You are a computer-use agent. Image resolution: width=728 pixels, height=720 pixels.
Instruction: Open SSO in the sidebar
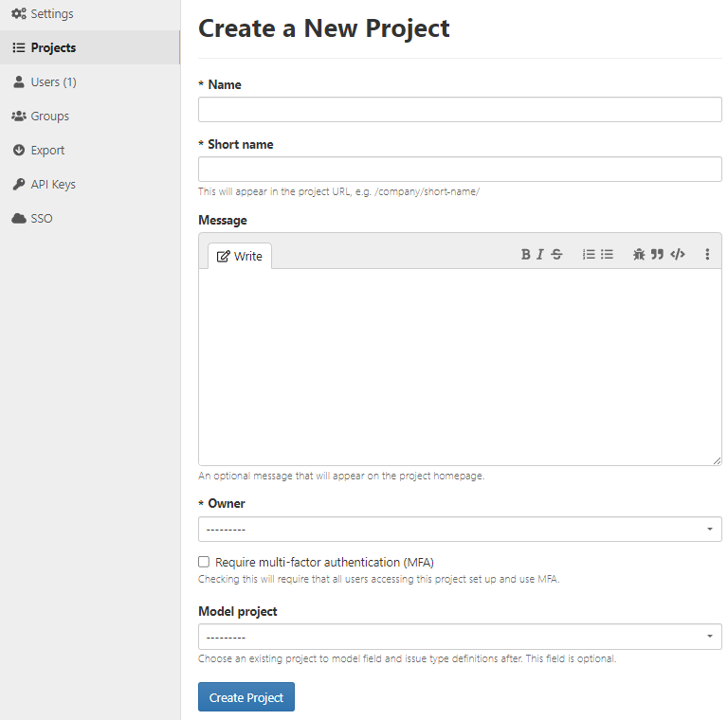tap(90, 218)
